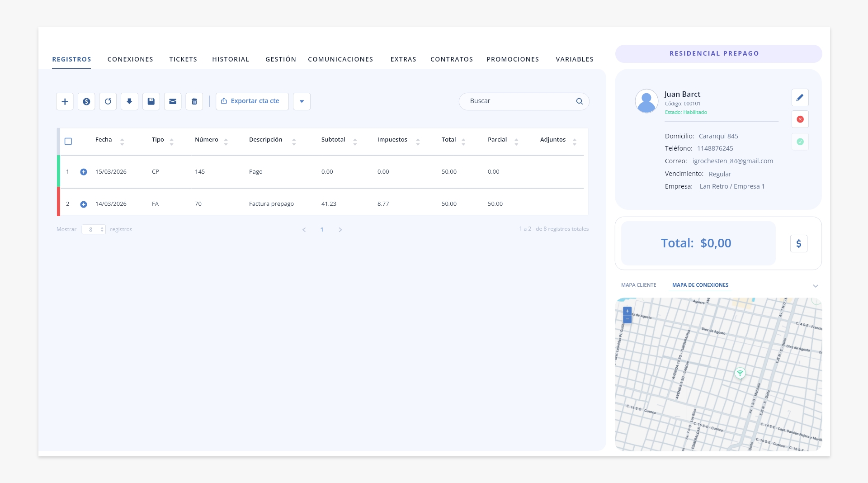Go to previous page of records
Viewport: 868px width, 483px height.
click(x=304, y=230)
